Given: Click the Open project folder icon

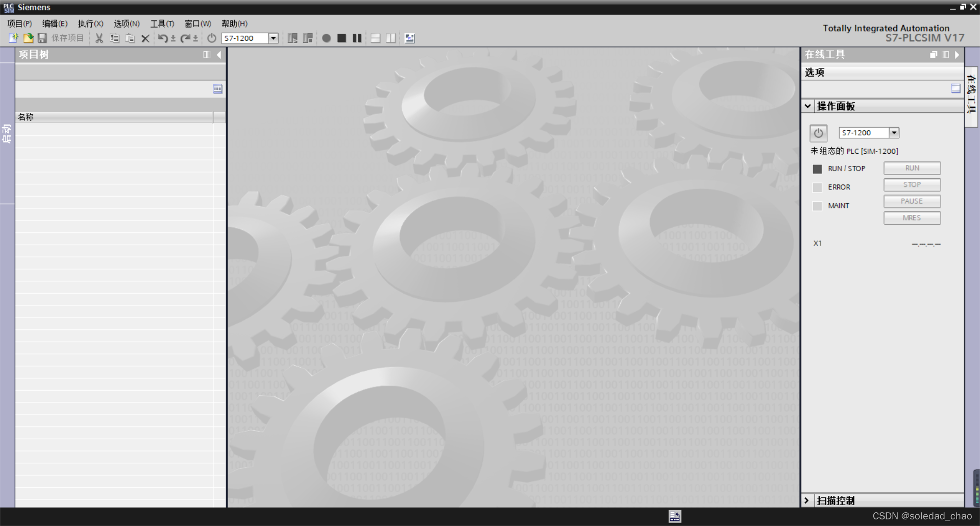Looking at the screenshot, I should (28, 38).
